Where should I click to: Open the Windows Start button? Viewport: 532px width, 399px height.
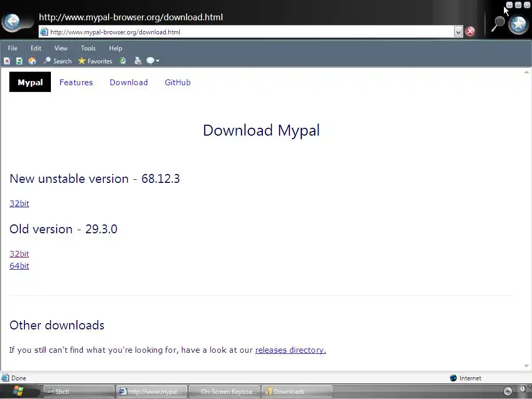coord(18,391)
